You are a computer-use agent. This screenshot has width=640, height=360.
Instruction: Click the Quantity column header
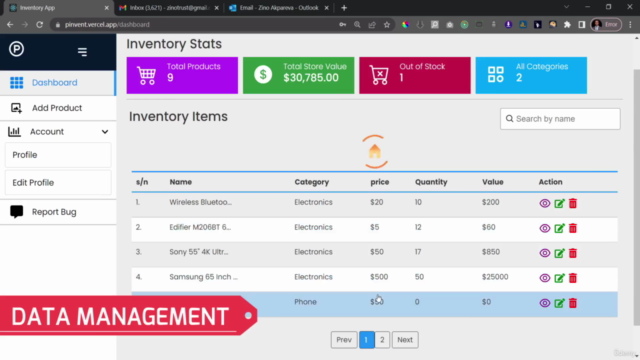coord(431,182)
